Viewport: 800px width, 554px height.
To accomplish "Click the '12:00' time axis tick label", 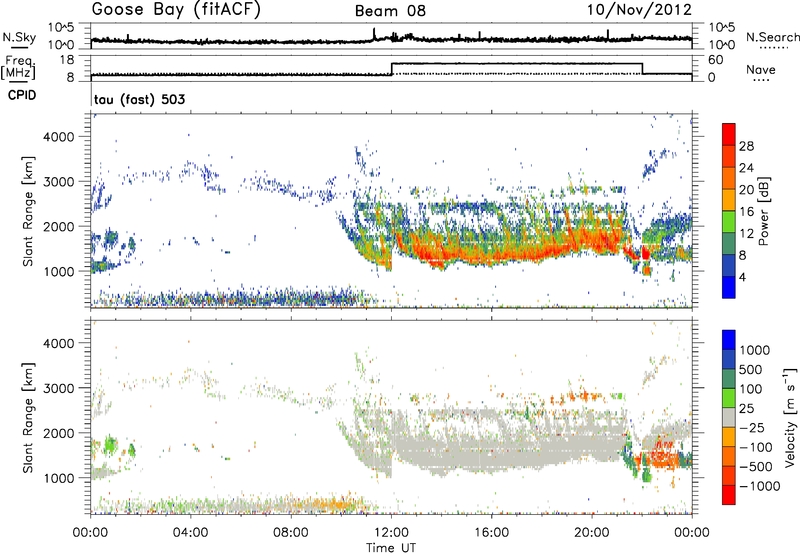I will click(391, 533).
